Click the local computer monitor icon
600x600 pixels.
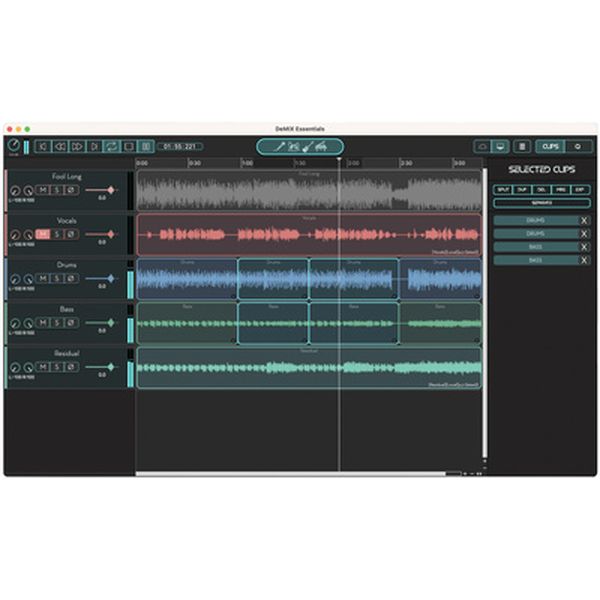500,146
